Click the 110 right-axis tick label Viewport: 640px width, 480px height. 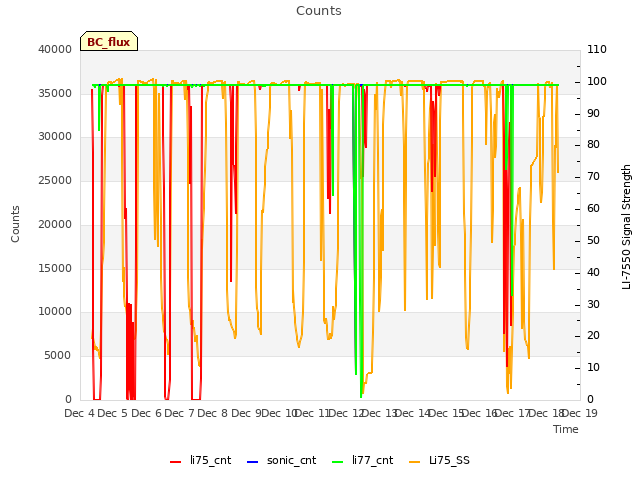click(x=597, y=49)
